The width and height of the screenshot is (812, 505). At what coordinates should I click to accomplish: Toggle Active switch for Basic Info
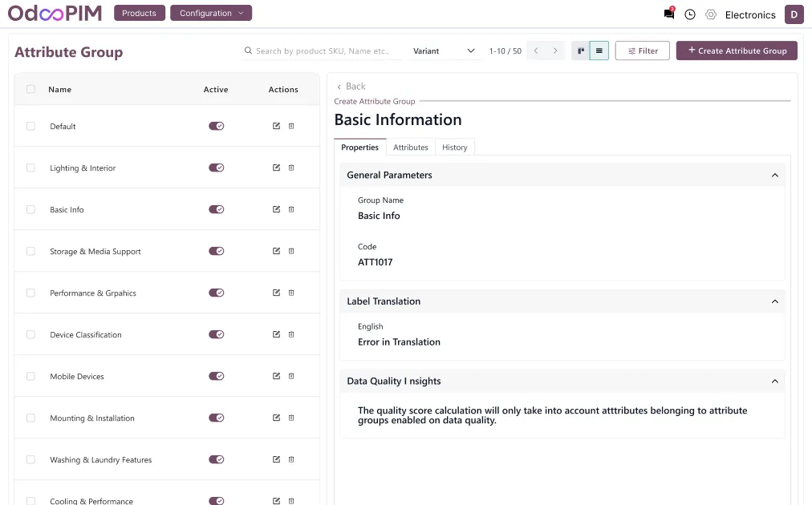coord(216,209)
